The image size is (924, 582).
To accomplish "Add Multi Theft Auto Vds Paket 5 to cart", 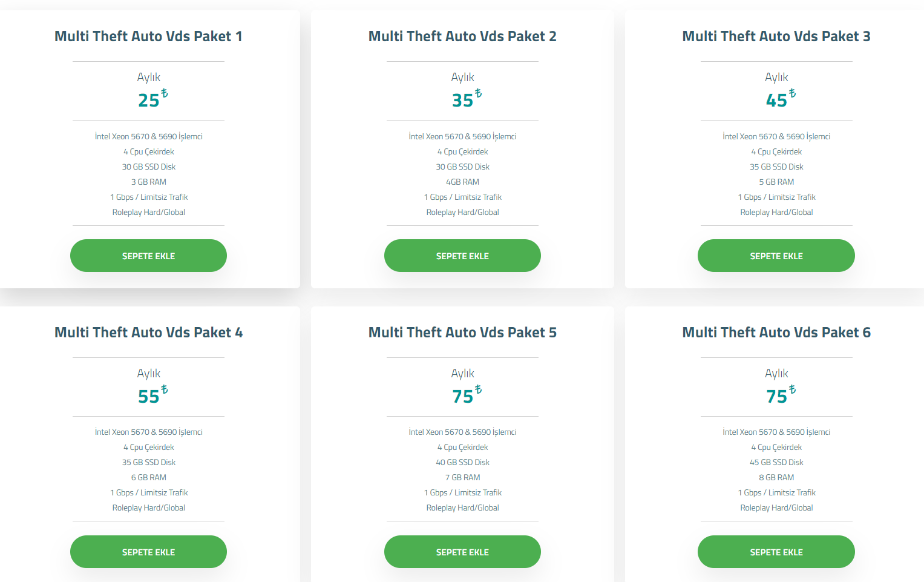I will pyautogui.click(x=462, y=552).
